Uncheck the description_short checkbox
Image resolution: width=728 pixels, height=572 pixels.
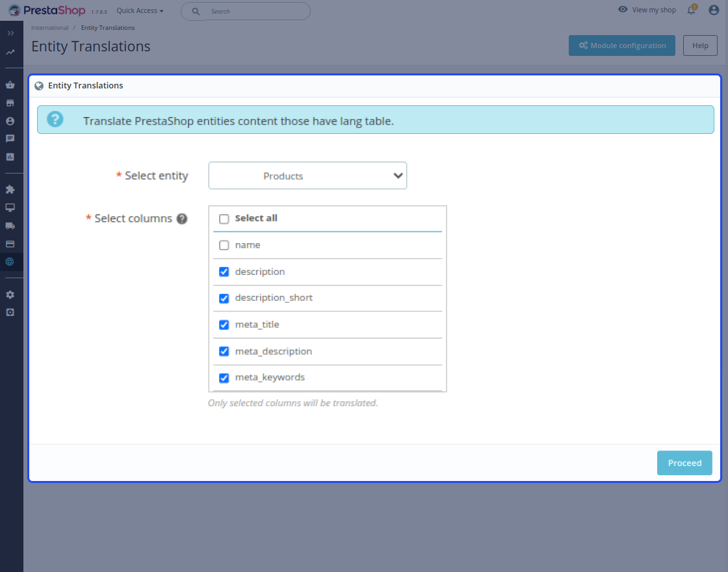coord(224,298)
